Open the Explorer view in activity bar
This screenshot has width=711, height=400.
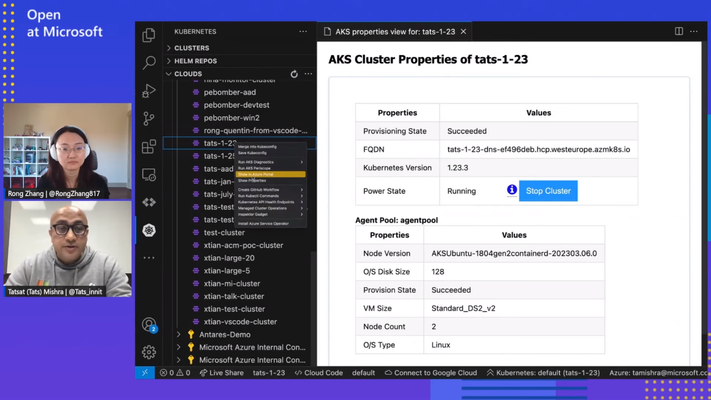(x=149, y=35)
